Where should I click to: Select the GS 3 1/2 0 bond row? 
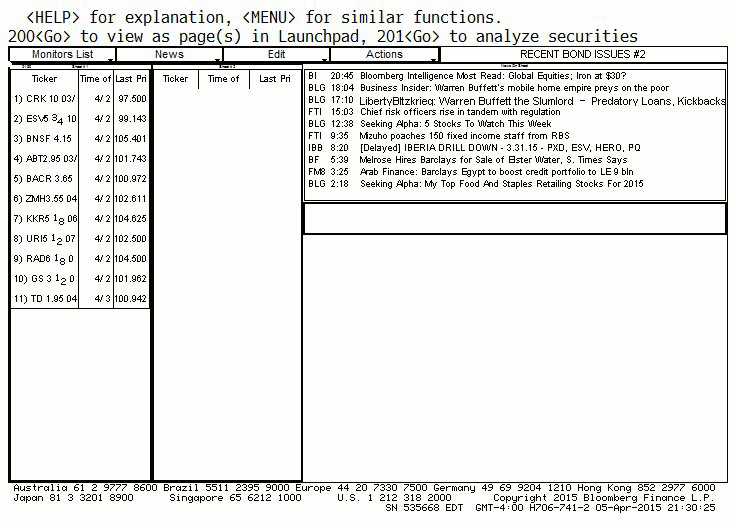click(80, 279)
